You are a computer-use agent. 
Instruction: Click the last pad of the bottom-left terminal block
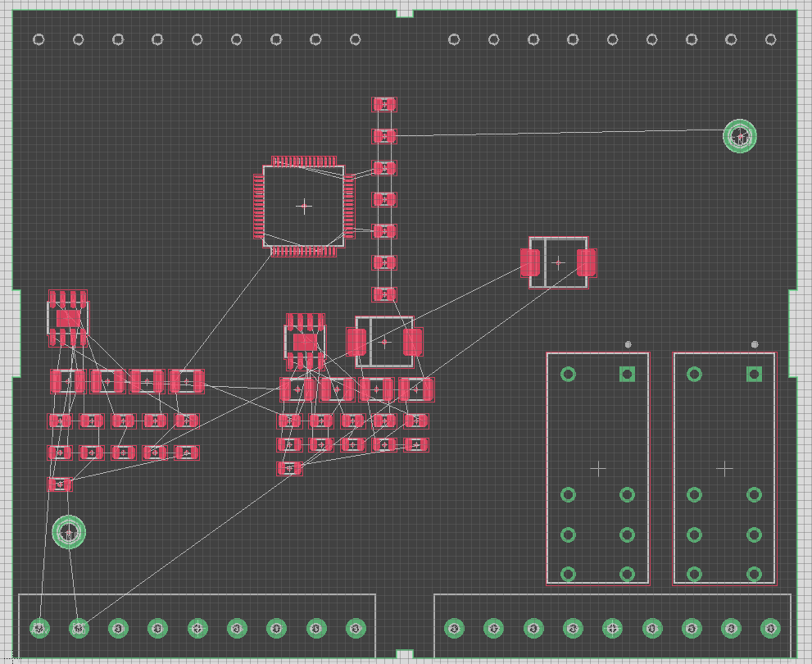coord(356,628)
